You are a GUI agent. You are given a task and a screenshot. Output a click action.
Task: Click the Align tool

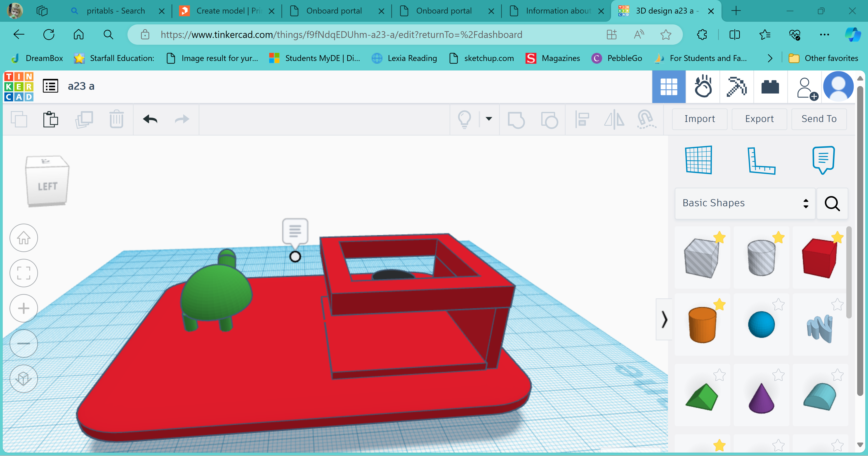tap(582, 119)
